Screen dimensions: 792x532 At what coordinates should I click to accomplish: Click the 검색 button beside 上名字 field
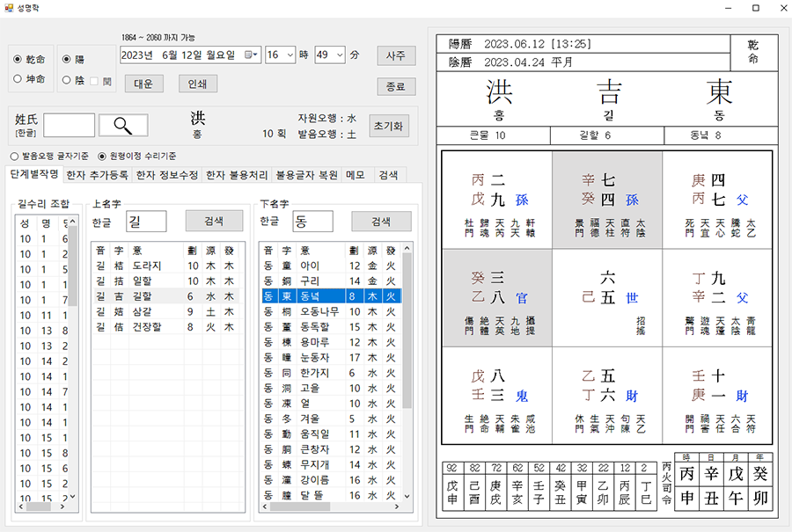[x=214, y=221]
